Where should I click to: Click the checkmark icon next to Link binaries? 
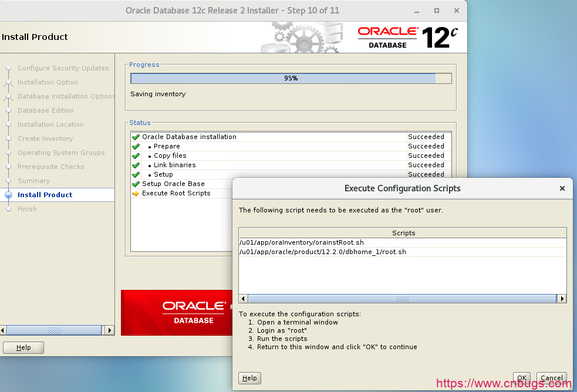[x=136, y=165]
